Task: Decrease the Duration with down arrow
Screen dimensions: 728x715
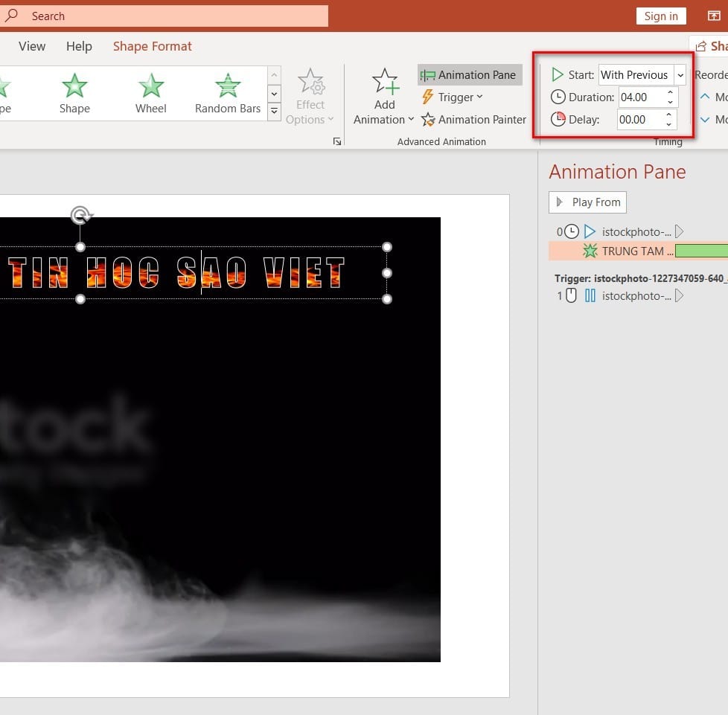Action: click(x=671, y=102)
